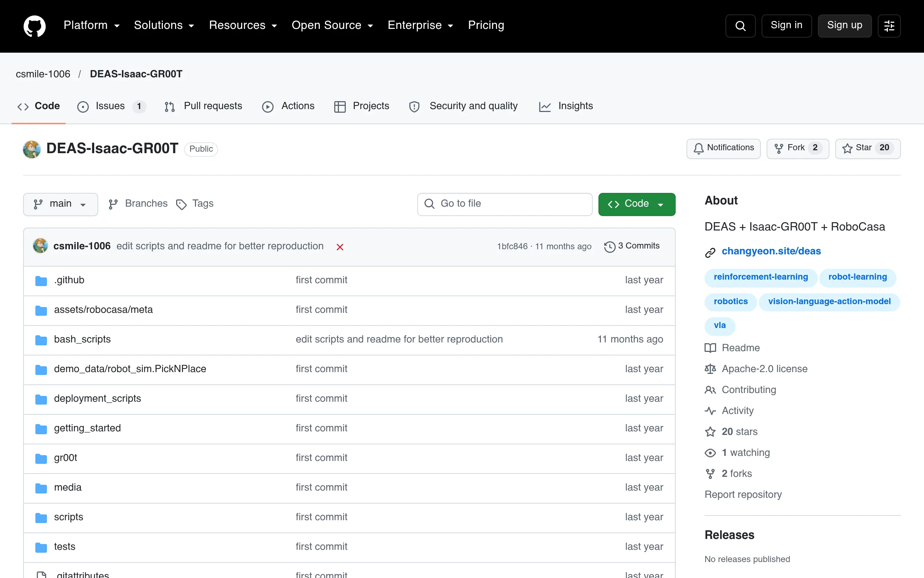Open the Tags link
The height and width of the screenshot is (578, 924).
pos(195,204)
